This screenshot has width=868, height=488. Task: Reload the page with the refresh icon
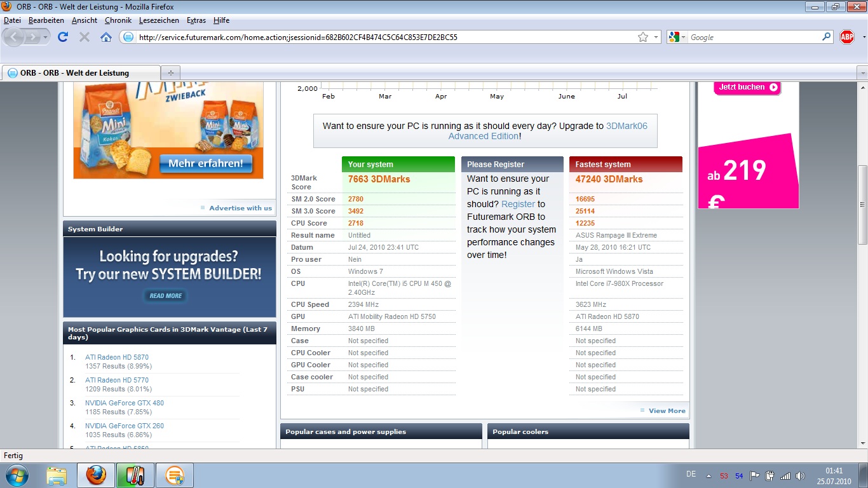(62, 37)
